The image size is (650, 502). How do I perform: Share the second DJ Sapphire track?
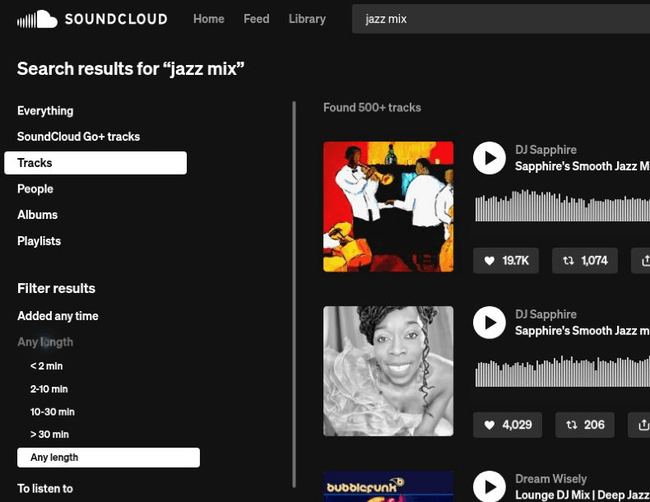[x=639, y=425]
